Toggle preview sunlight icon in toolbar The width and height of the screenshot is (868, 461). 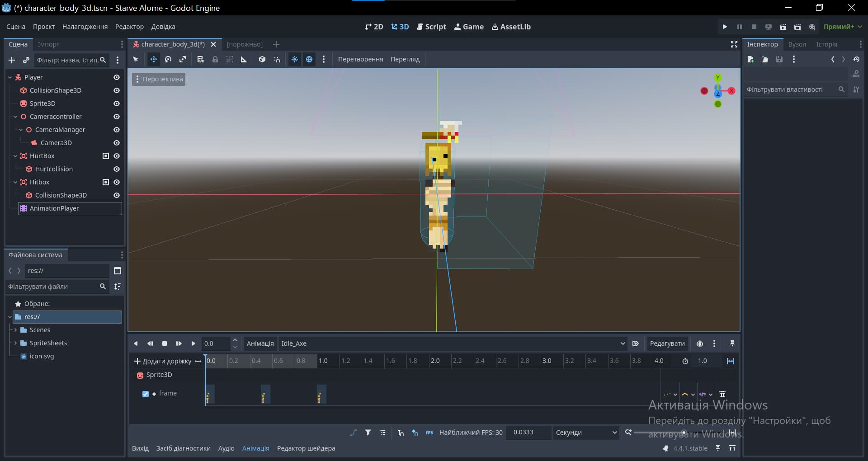[295, 59]
